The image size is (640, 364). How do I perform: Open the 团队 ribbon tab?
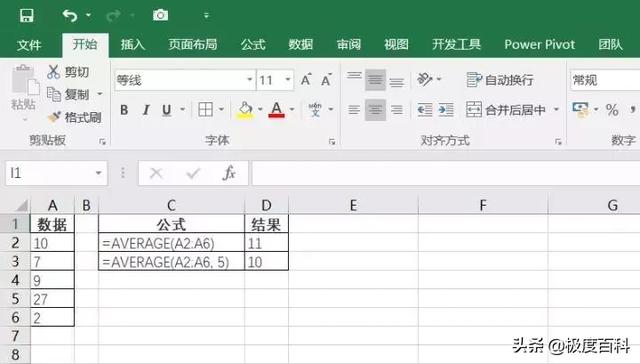click(611, 44)
